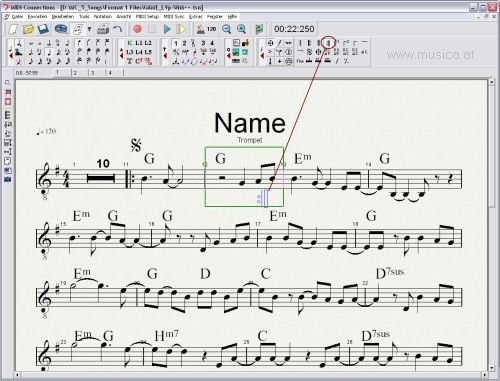Viewport: 500px width, 381px height.
Task: Zoom in with the plus magnifier
Action: [241, 29]
